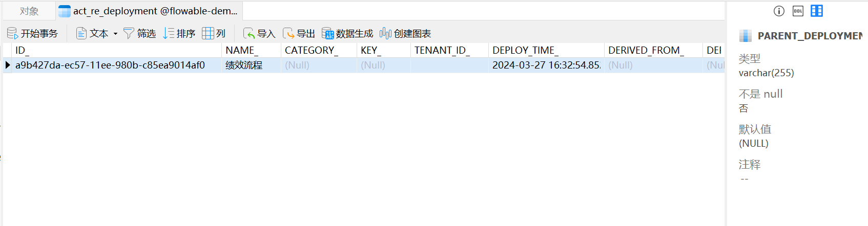The height and width of the screenshot is (226, 868).
Task: Click the NAME_ column header
Action: tap(242, 50)
